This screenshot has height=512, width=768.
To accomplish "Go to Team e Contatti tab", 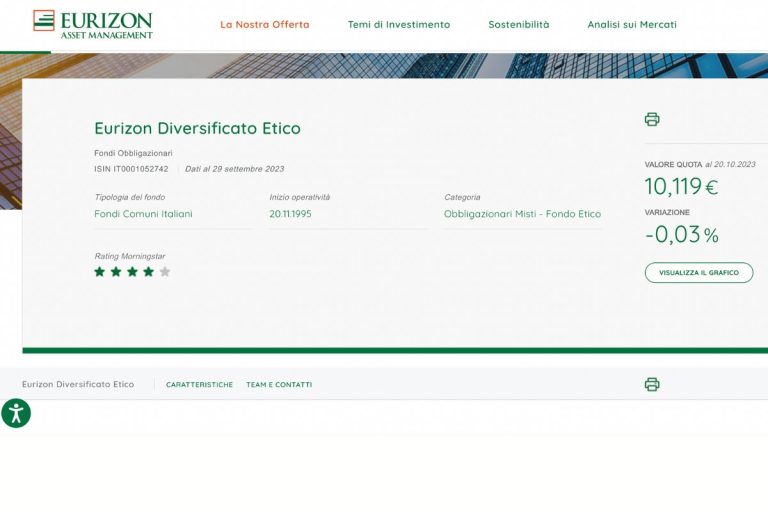I will click(x=279, y=385).
